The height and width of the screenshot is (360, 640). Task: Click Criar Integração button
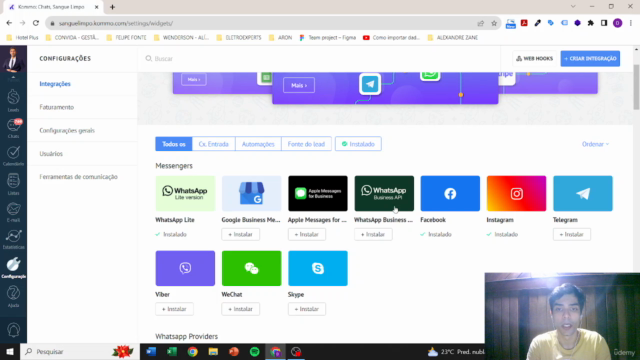[590, 59]
